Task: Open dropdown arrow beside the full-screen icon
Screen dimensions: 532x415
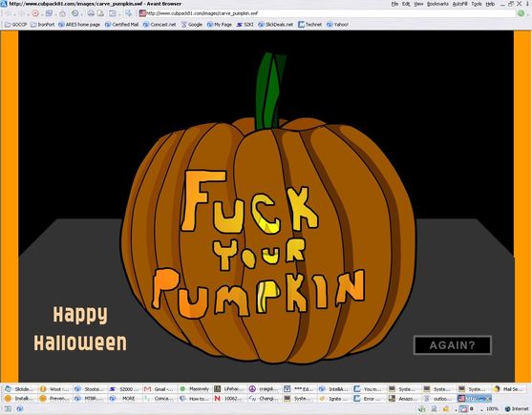Action: coord(118,14)
